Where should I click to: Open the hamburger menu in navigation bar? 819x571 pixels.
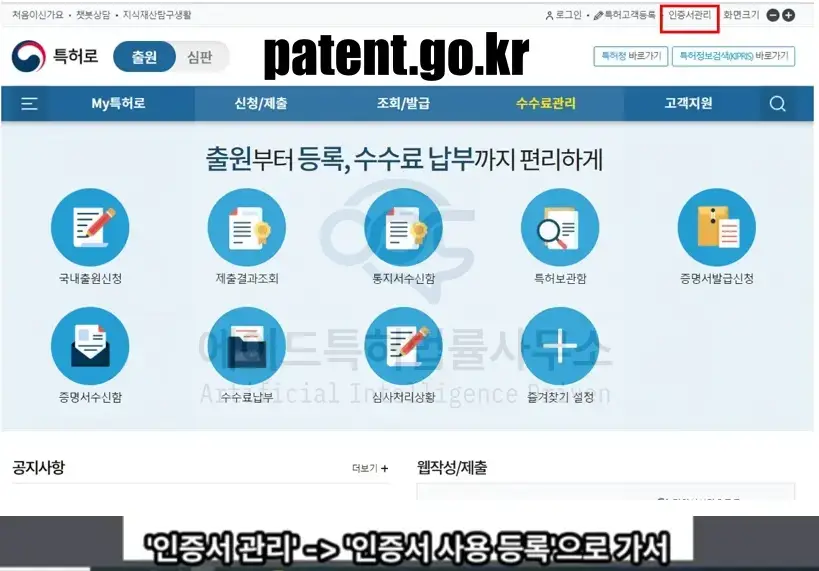pos(29,103)
